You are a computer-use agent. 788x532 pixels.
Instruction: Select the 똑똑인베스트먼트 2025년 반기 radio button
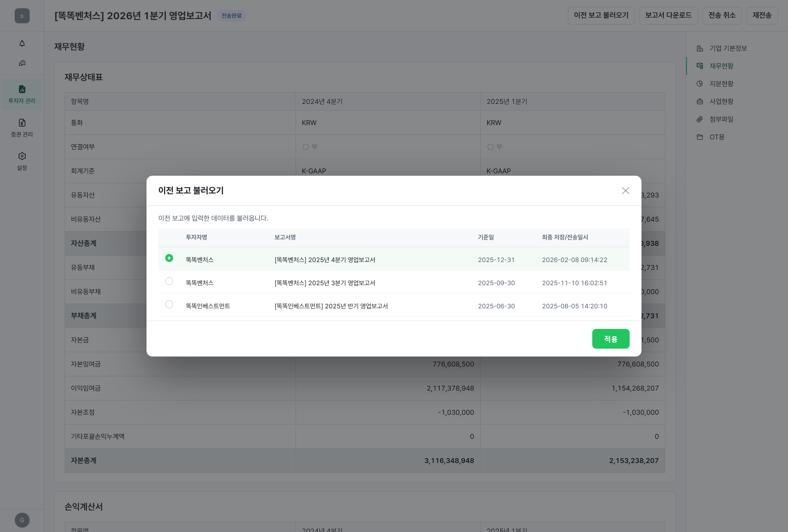tap(169, 304)
